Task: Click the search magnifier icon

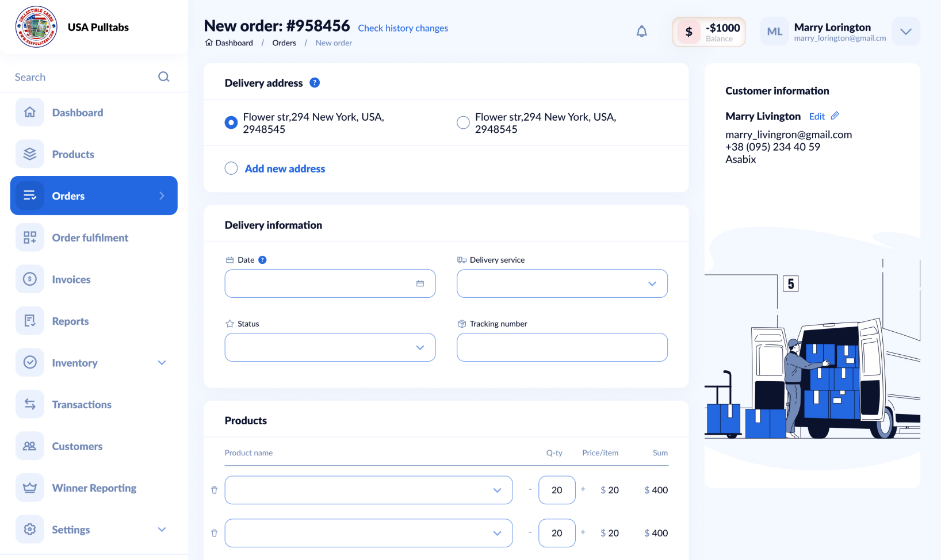Action: pos(164,76)
